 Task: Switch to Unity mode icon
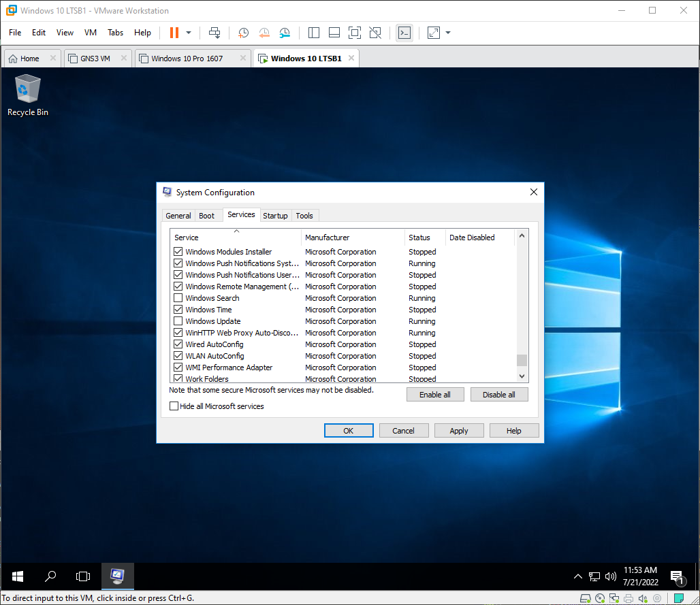pyautogui.click(x=375, y=33)
